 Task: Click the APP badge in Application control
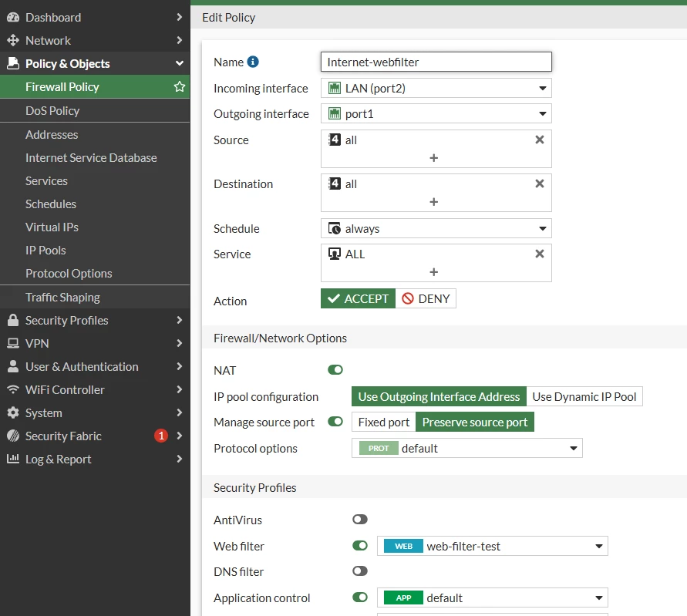pyautogui.click(x=403, y=597)
